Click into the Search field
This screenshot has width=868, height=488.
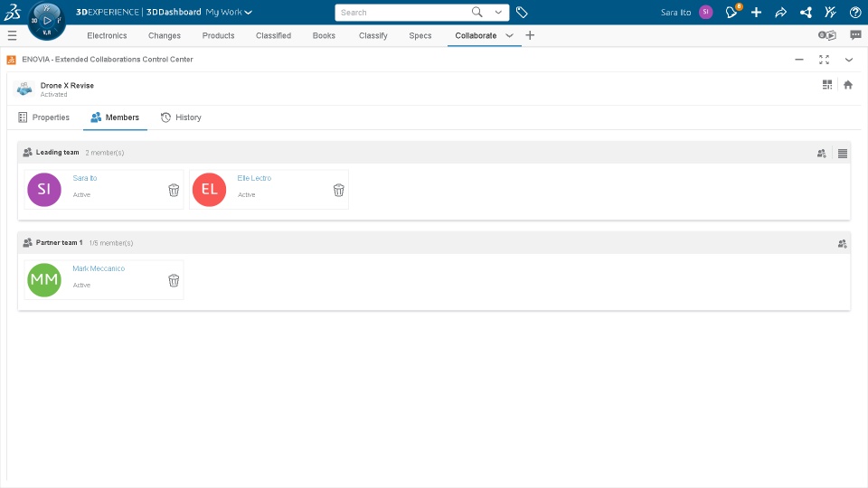point(403,12)
